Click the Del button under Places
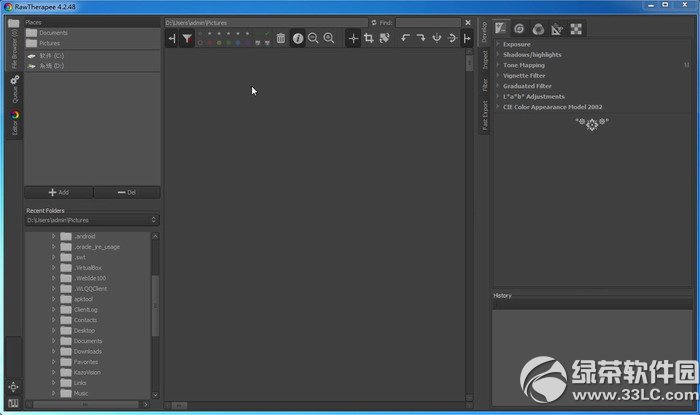The height and width of the screenshot is (415, 700). click(127, 192)
